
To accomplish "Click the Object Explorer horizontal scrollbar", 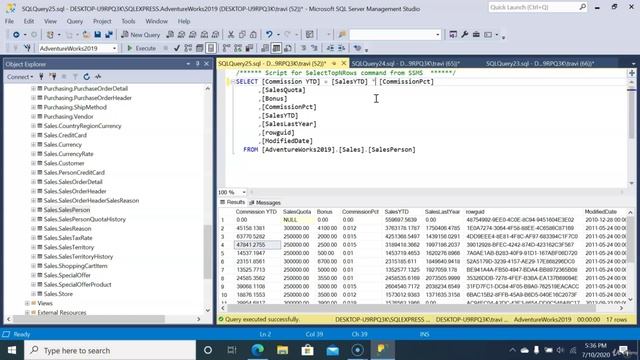I will pos(103,319).
